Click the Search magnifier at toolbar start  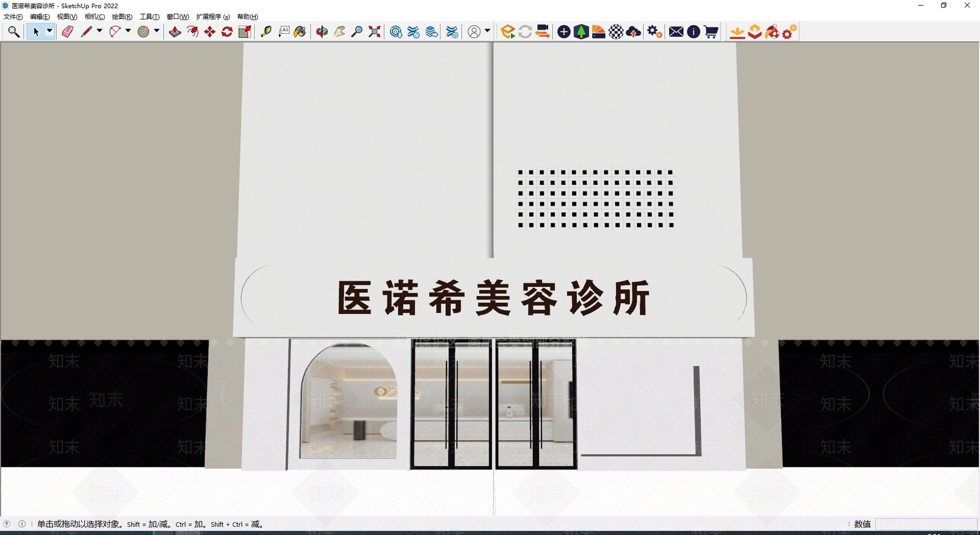[x=13, y=32]
